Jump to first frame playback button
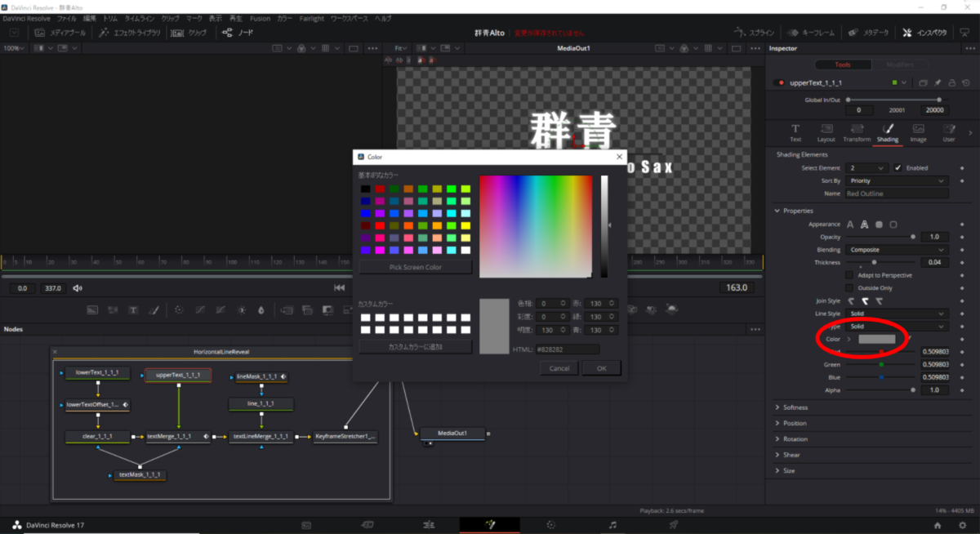 pyautogui.click(x=340, y=287)
